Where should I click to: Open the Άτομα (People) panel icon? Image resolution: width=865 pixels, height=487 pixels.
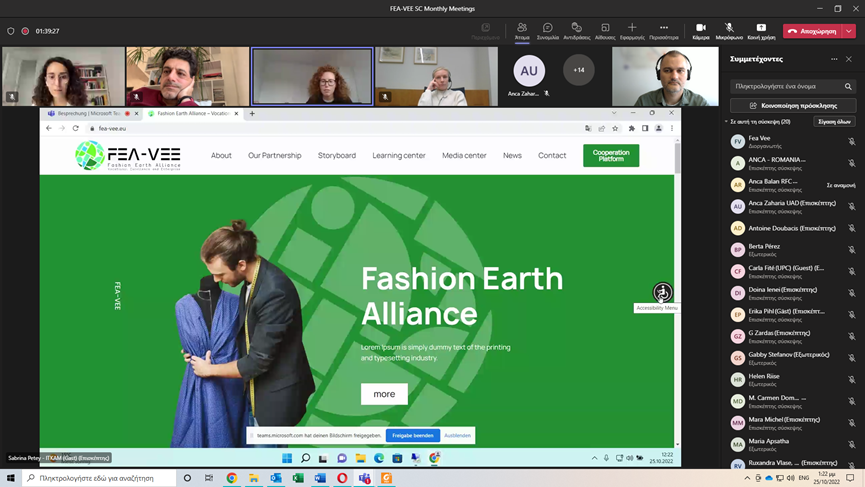click(x=522, y=28)
